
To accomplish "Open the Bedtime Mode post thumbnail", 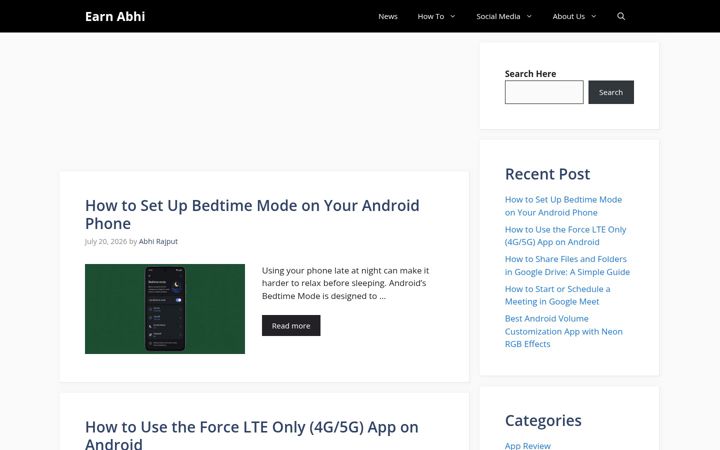I will tap(165, 309).
